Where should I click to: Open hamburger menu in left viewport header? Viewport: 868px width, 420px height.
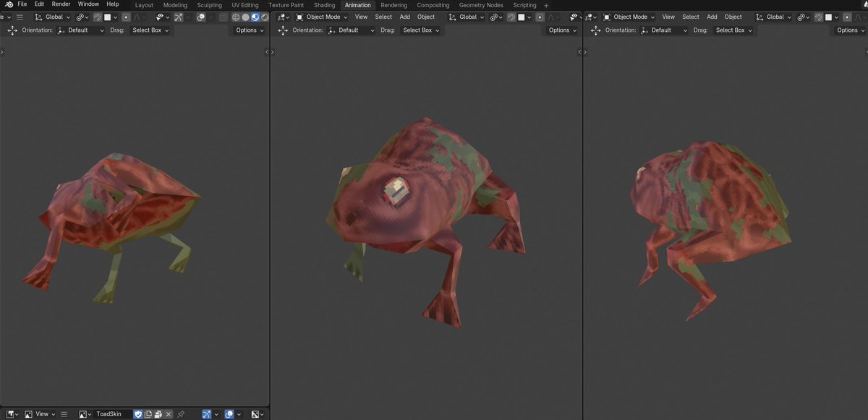pyautogui.click(x=20, y=17)
